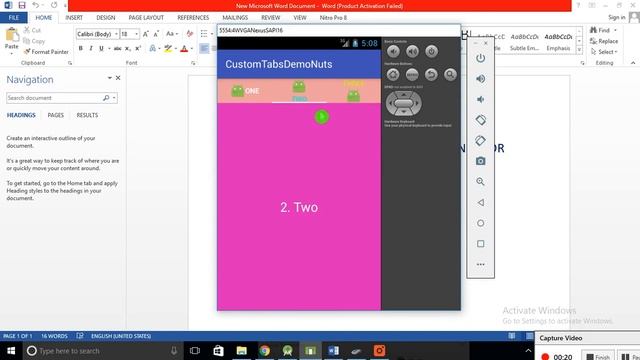The height and width of the screenshot is (360, 640).
Task: Toggle Strikethrough formatting
Action: pos(118,48)
